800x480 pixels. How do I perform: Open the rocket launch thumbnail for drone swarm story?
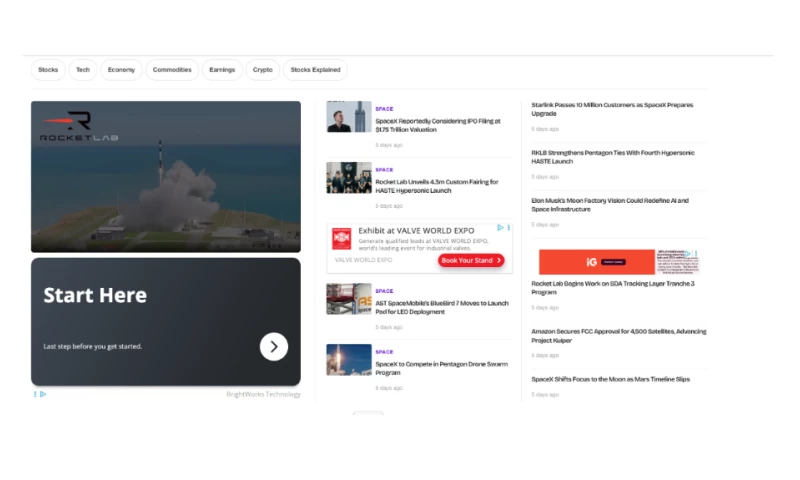click(349, 360)
